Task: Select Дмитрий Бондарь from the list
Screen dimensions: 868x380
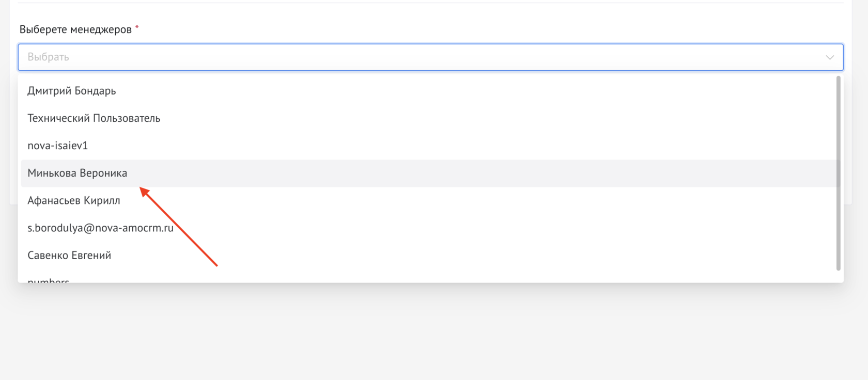Action: tap(72, 91)
